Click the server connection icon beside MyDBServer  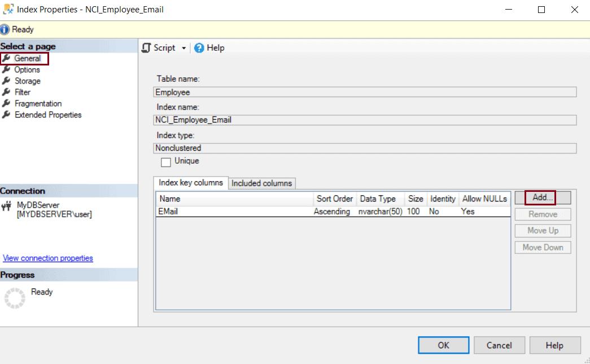point(8,206)
